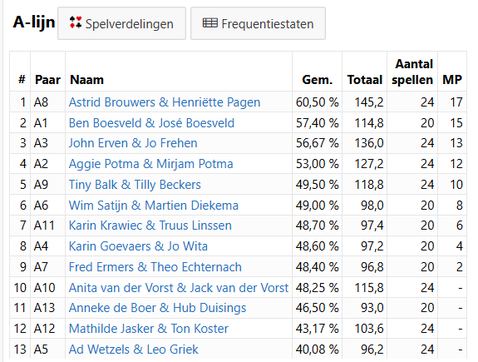This screenshot has height=362, width=478.
Task: Click Tiny Balk & Tilly Beckers link
Action: (x=135, y=185)
